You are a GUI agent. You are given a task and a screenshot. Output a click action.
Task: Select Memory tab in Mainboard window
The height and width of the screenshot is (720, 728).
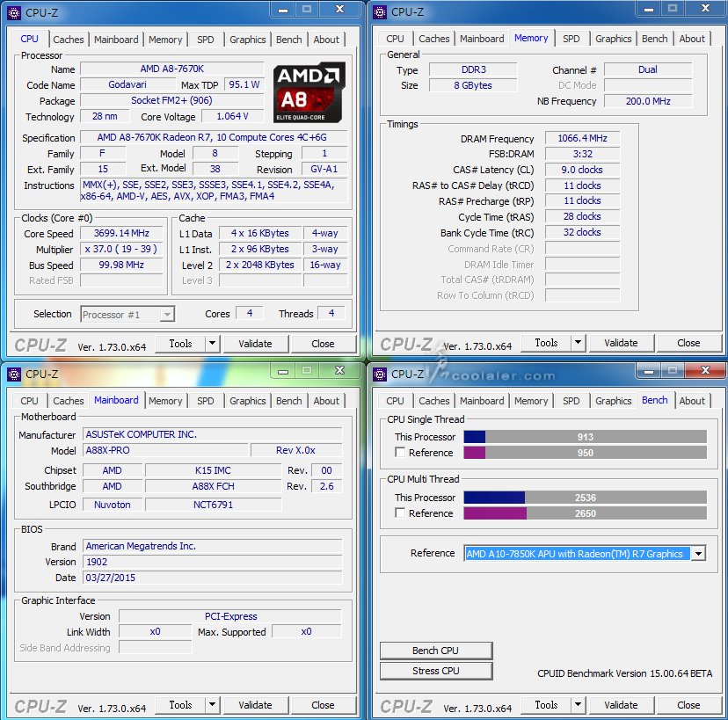[x=165, y=401]
